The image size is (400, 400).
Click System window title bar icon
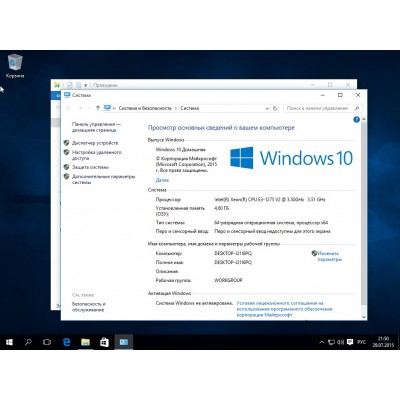67,95
